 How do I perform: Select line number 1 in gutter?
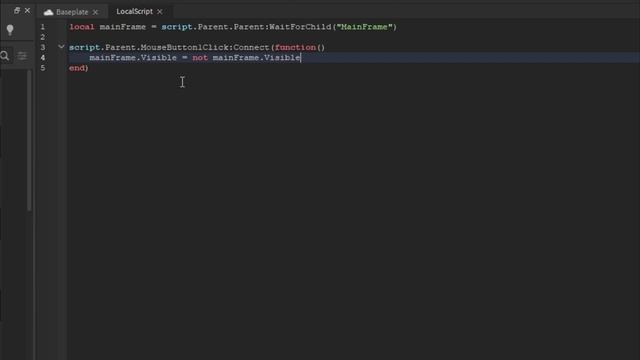click(42, 27)
